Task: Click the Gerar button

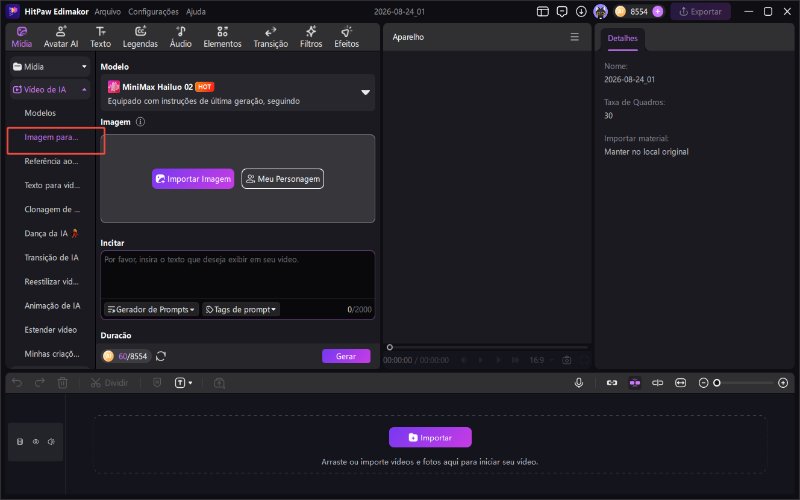Action: point(346,356)
